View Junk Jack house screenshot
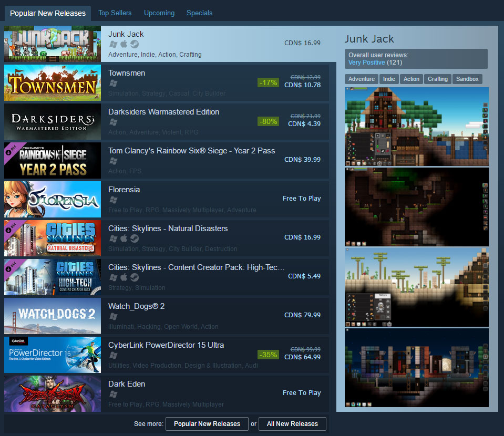 tap(417, 127)
